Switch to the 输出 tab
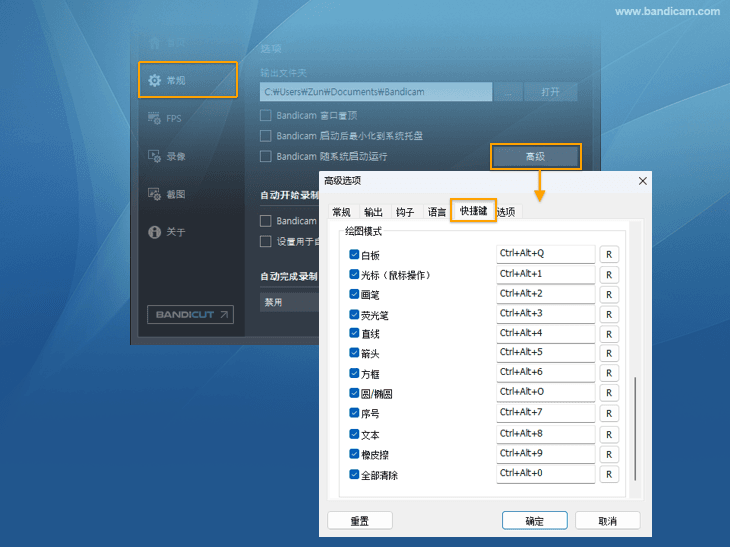 click(373, 212)
